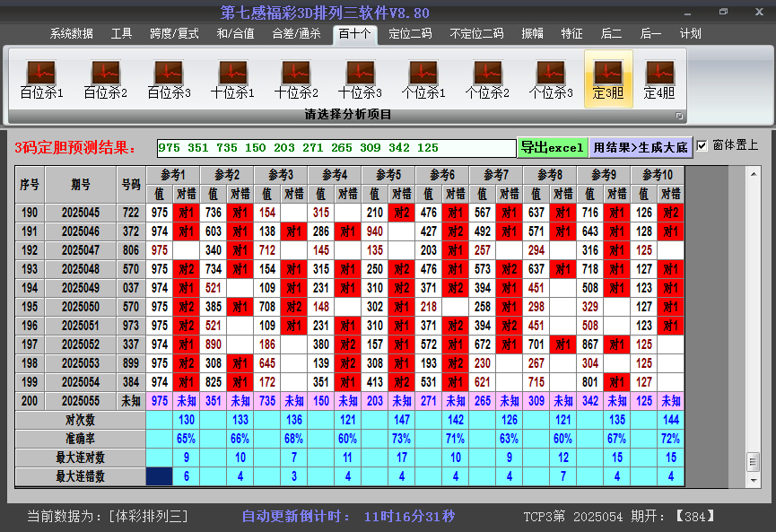Select the row for 期号 2025048

coord(82,269)
